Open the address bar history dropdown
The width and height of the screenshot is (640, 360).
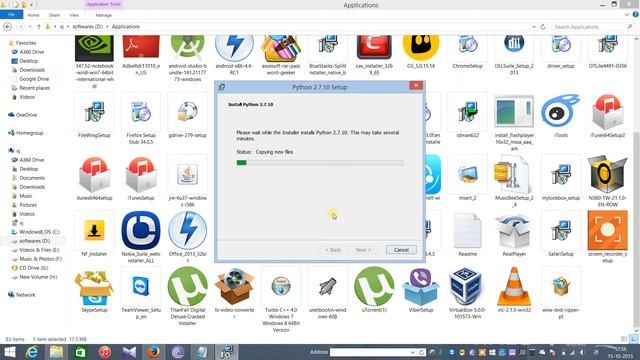tap(534, 27)
